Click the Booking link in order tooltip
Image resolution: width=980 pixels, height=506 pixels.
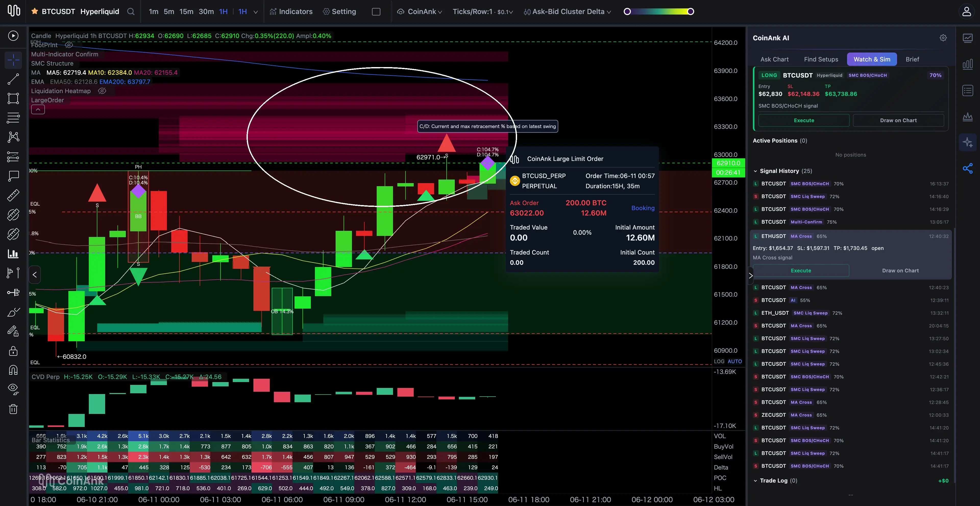[643, 208]
